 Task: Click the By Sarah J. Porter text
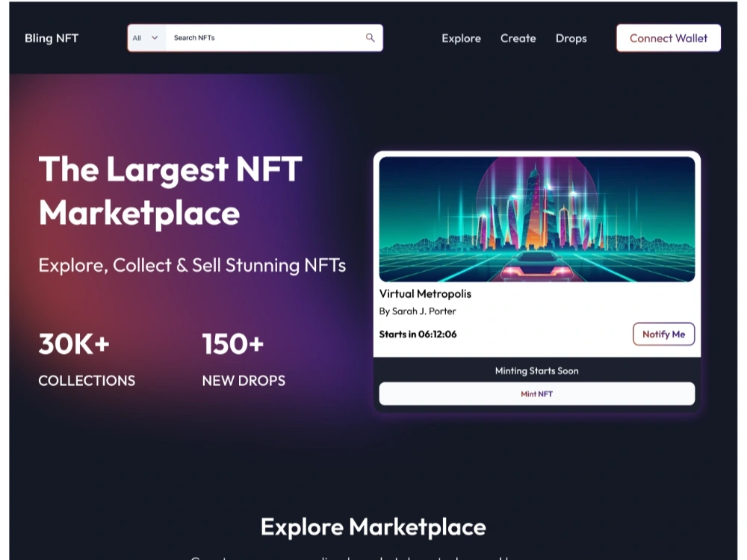pos(418,311)
